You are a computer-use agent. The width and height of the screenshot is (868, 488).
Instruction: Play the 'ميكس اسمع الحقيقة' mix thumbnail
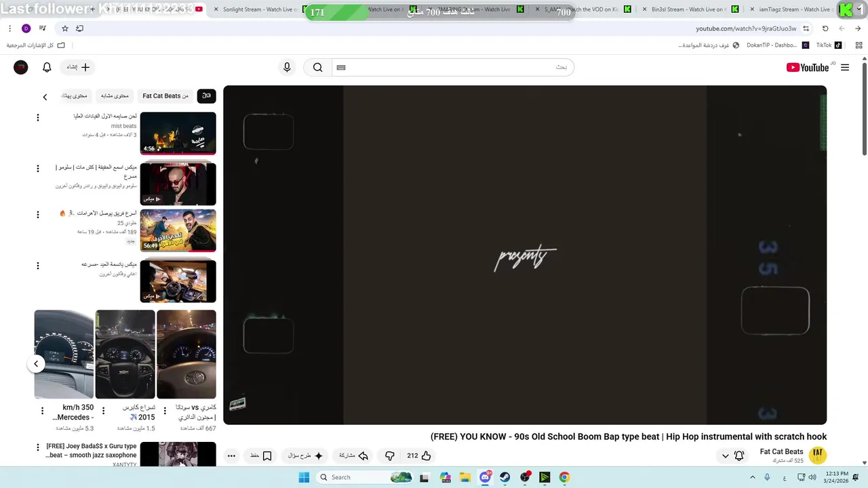point(178,184)
